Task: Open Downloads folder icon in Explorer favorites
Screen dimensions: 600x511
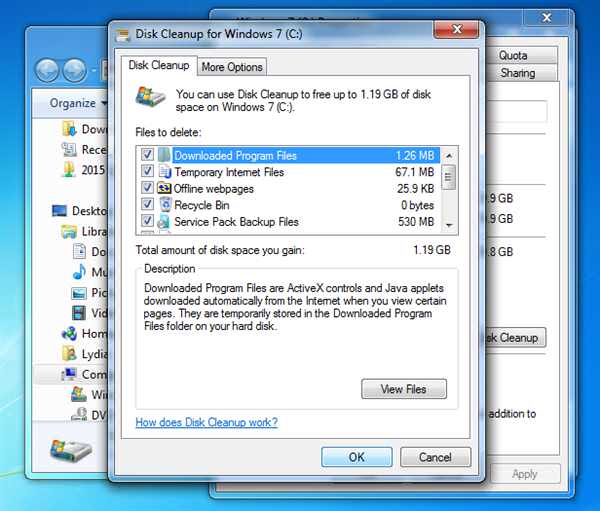Action: (x=69, y=129)
